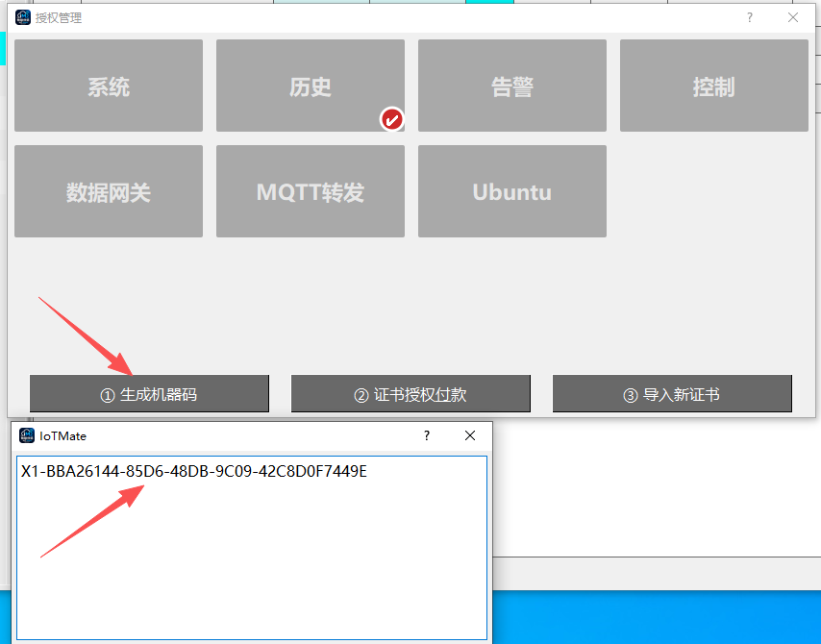Viewport: 821px width, 644px height.
Task: Click ③ 导入新证书 button
Action: [x=672, y=394]
